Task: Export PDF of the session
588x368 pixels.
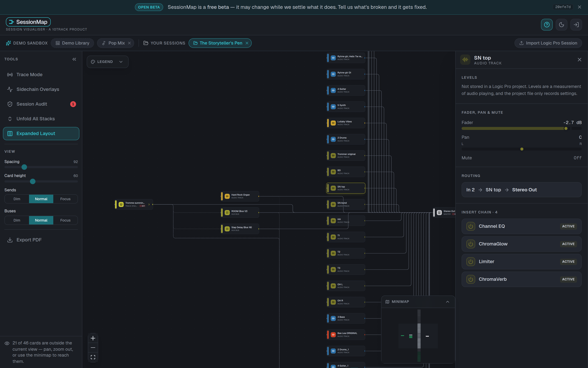Action: 41,240
